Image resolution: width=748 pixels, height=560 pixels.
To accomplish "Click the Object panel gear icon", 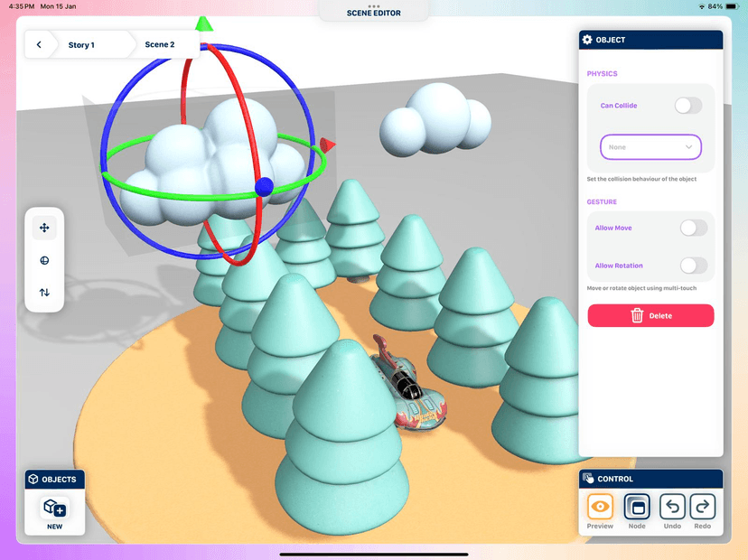I will [x=588, y=40].
